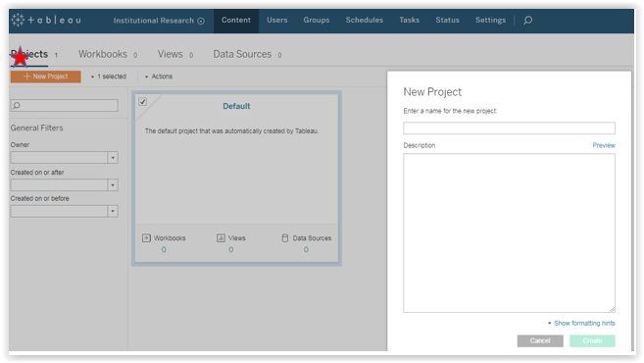This screenshot has height=363, width=644.
Task: Click the General Filters heading
Action: coord(37,129)
